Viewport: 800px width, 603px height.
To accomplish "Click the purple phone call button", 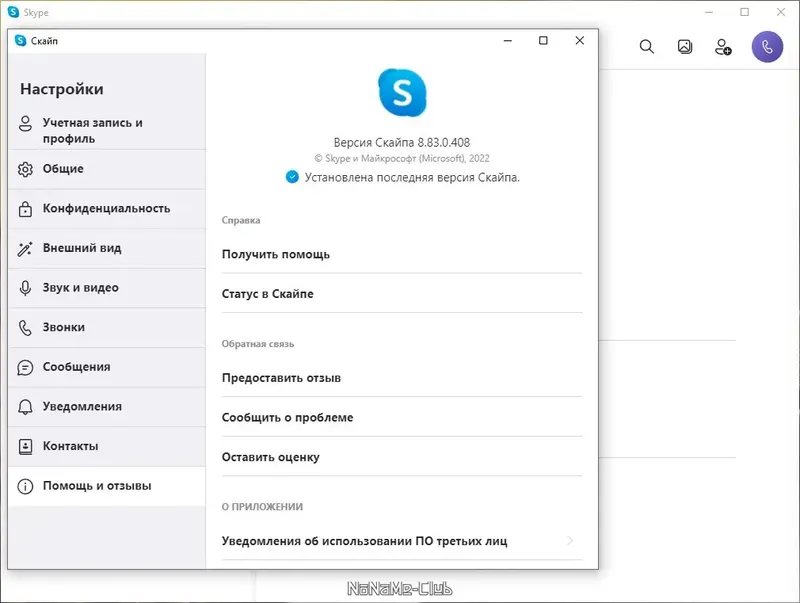I will pyautogui.click(x=767, y=47).
